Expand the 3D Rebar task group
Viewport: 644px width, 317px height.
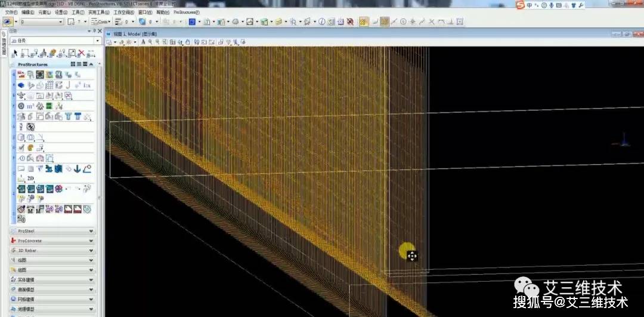click(52, 250)
